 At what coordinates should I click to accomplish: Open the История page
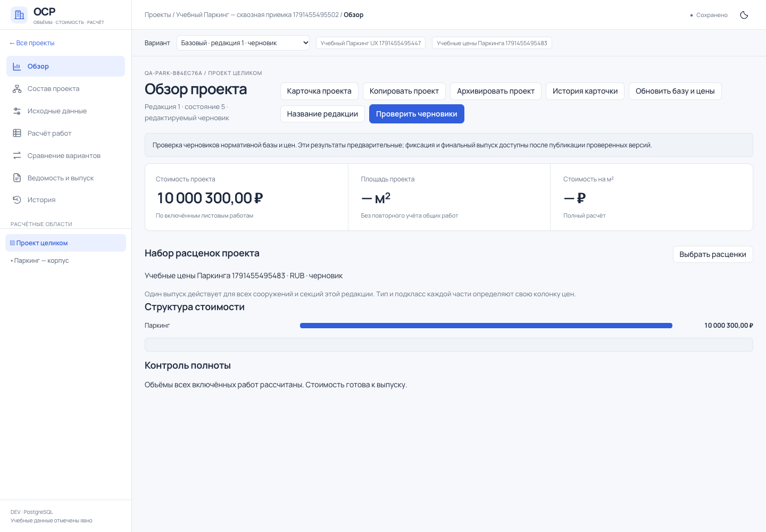click(65, 200)
